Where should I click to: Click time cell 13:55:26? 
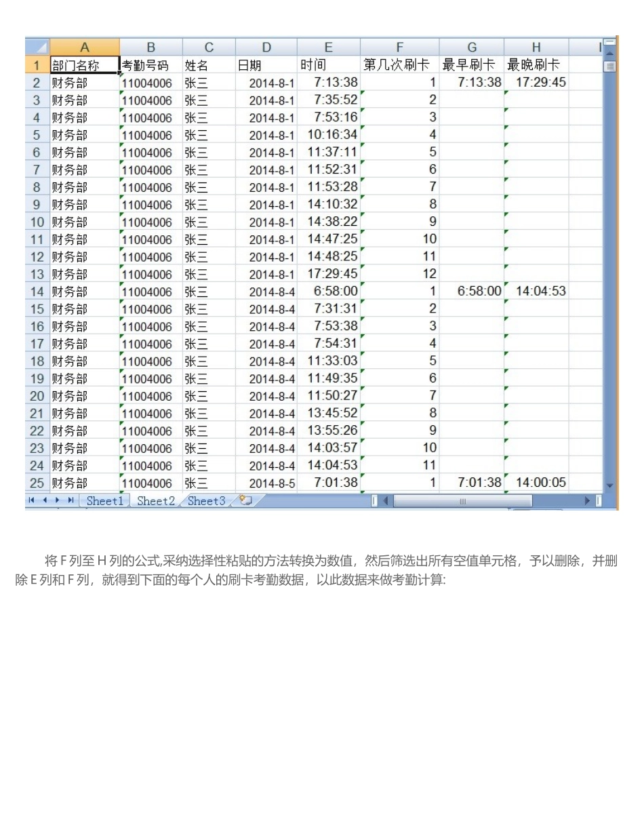coord(329,431)
